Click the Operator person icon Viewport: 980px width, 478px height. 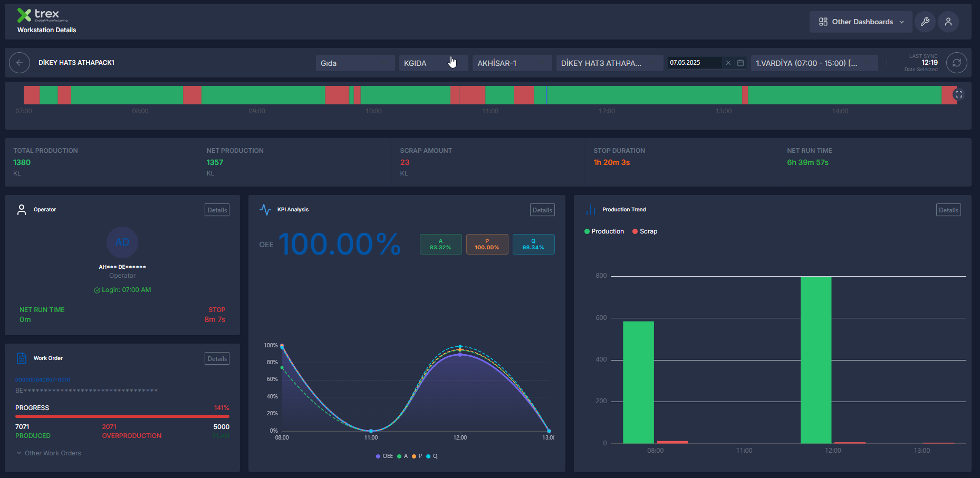coord(22,210)
